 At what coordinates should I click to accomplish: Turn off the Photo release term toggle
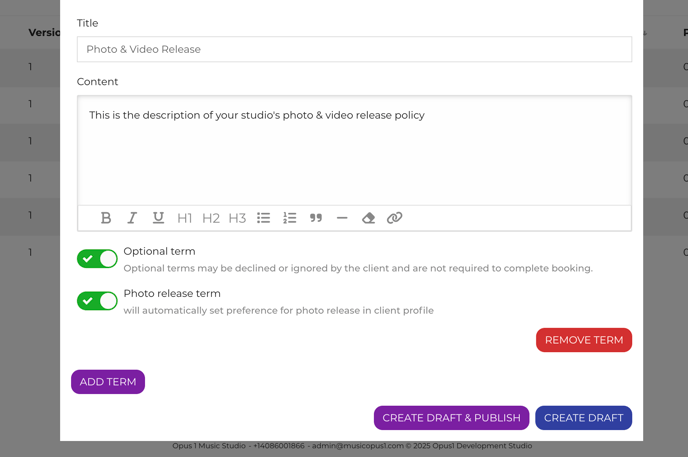tap(97, 301)
